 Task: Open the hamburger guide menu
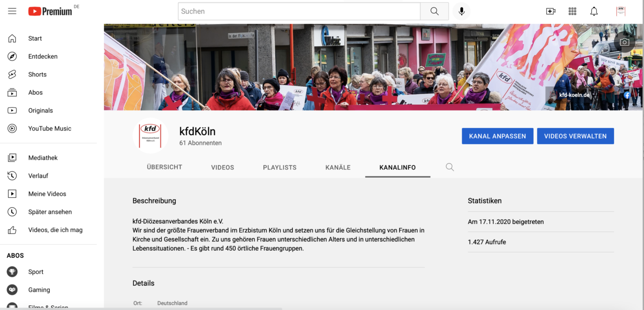point(12,11)
